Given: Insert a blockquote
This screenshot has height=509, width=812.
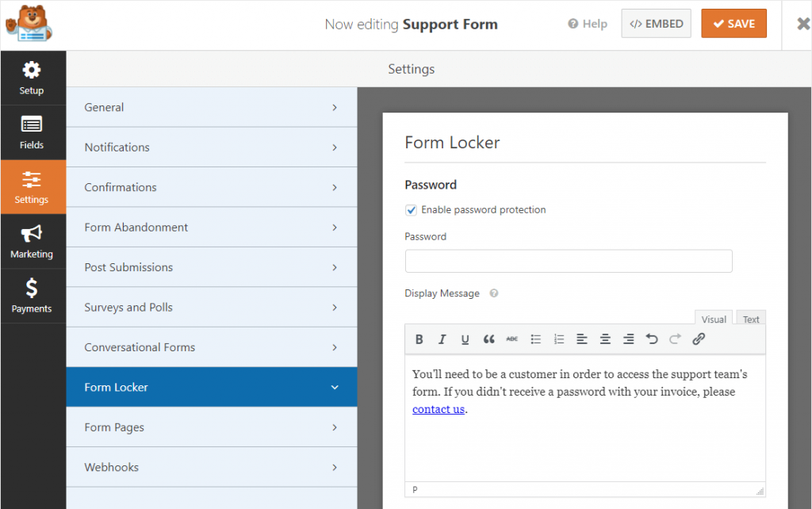Looking at the screenshot, I should [x=488, y=339].
